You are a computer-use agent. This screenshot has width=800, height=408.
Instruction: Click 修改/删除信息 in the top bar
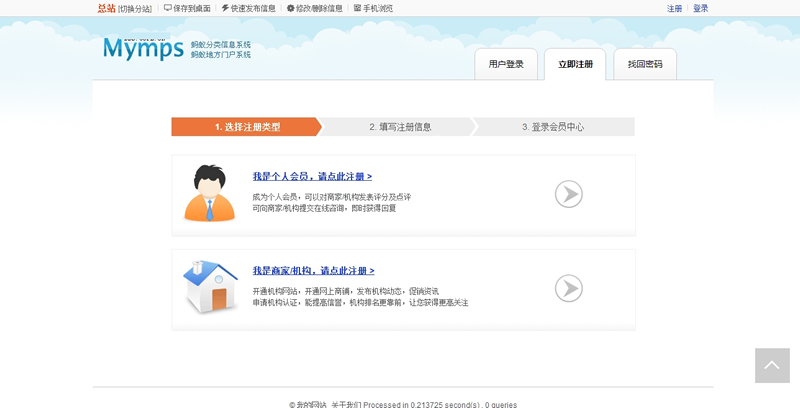click(314, 8)
